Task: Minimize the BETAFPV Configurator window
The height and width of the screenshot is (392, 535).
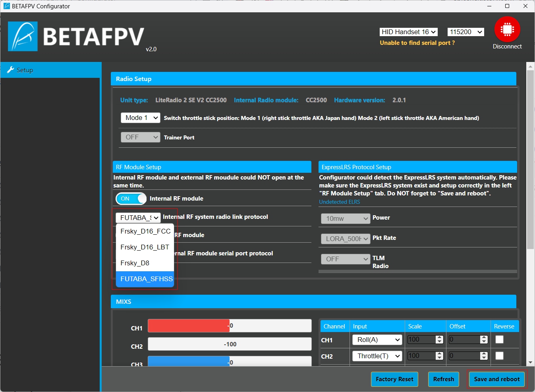Action: (x=489, y=6)
